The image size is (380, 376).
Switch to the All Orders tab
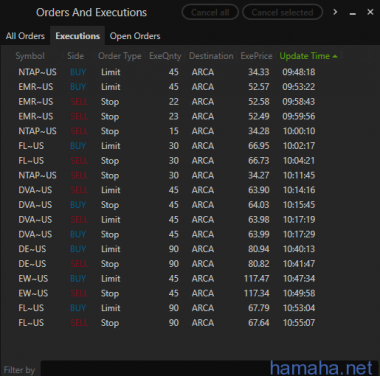pyautogui.click(x=25, y=36)
